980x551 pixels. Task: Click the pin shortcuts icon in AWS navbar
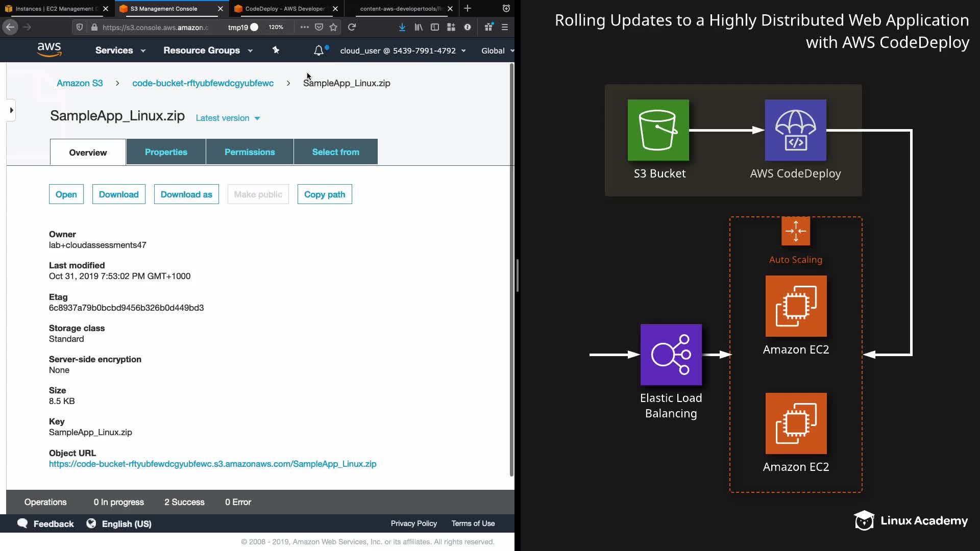coord(276,50)
